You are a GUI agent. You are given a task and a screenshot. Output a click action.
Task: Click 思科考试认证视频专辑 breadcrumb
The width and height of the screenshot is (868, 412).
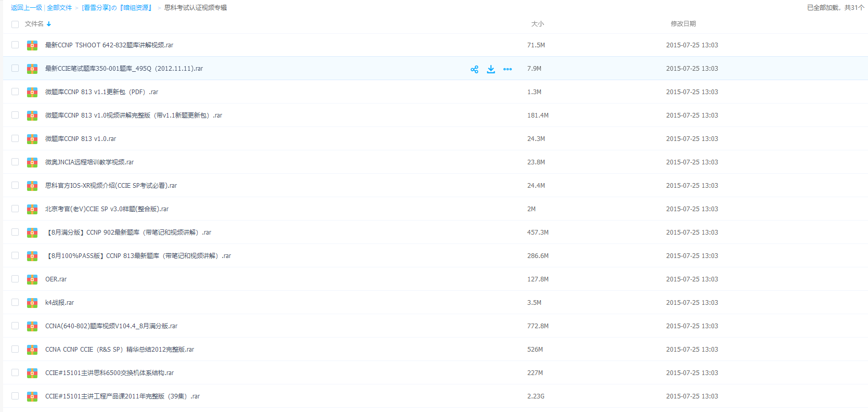[196, 8]
